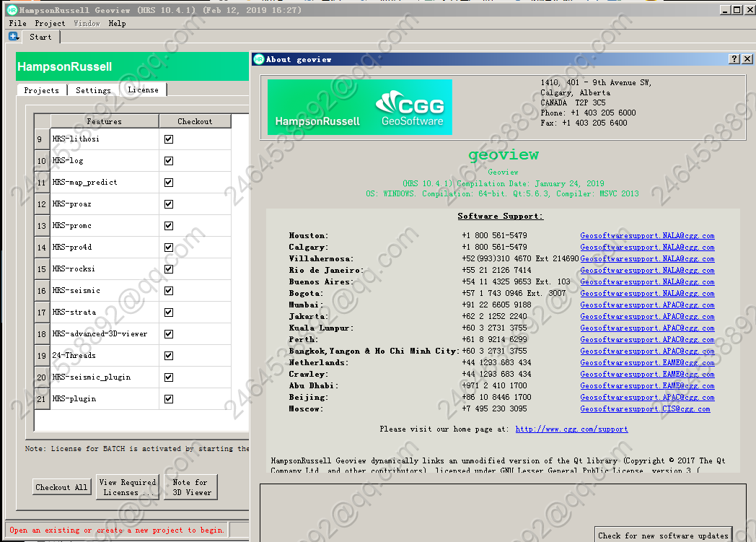Click the Software Support heading
This screenshot has width=756, height=542.
(501, 216)
